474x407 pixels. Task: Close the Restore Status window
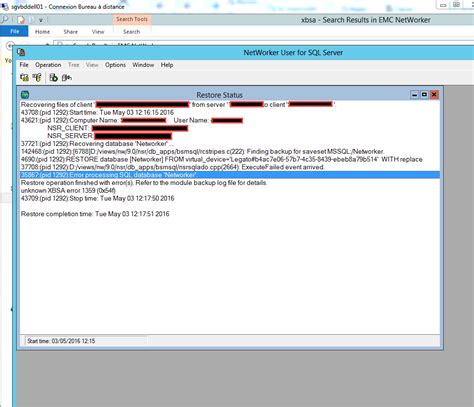click(434, 95)
